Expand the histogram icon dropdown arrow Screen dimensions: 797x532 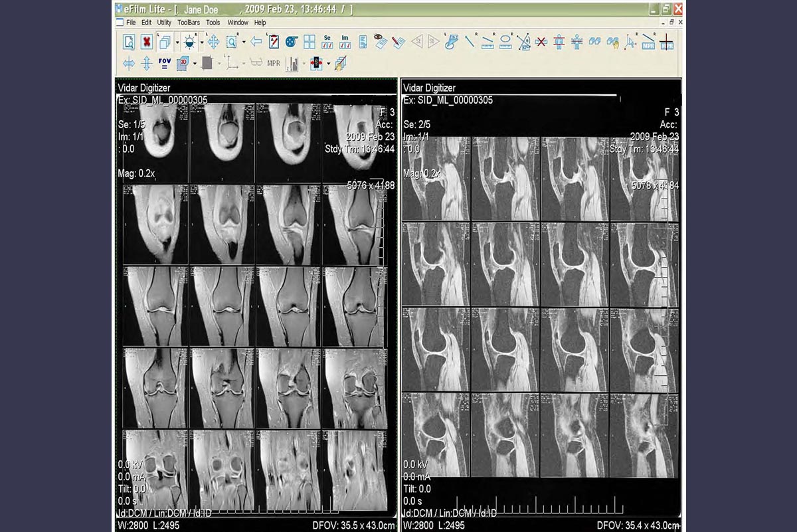click(304, 63)
